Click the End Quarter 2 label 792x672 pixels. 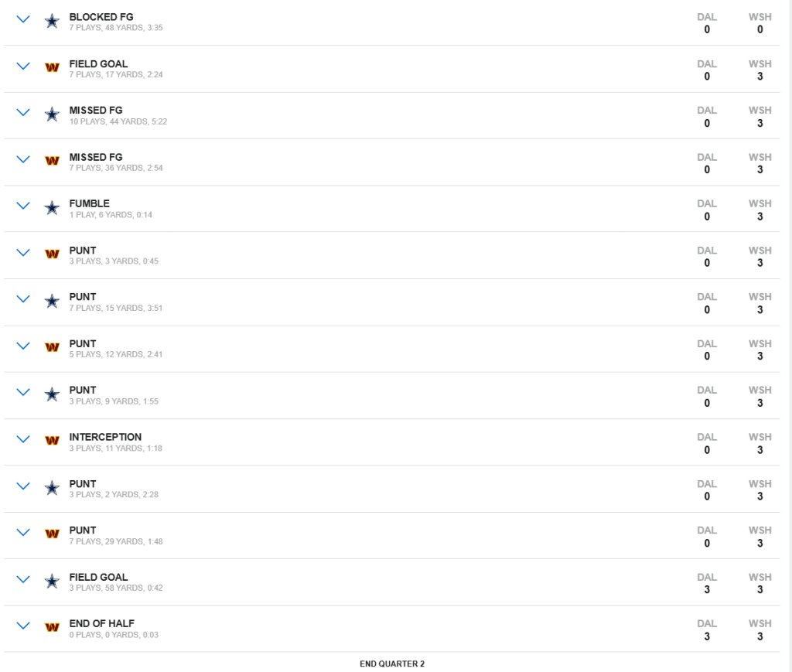click(x=392, y=663)
